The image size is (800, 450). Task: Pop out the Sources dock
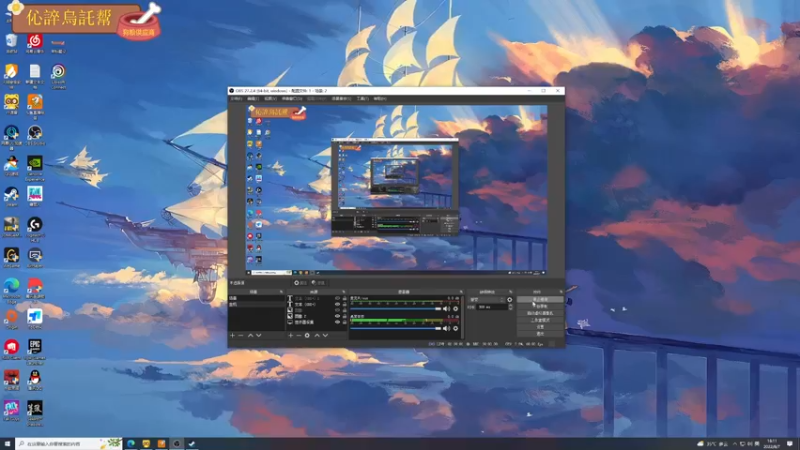click(344, 292)
